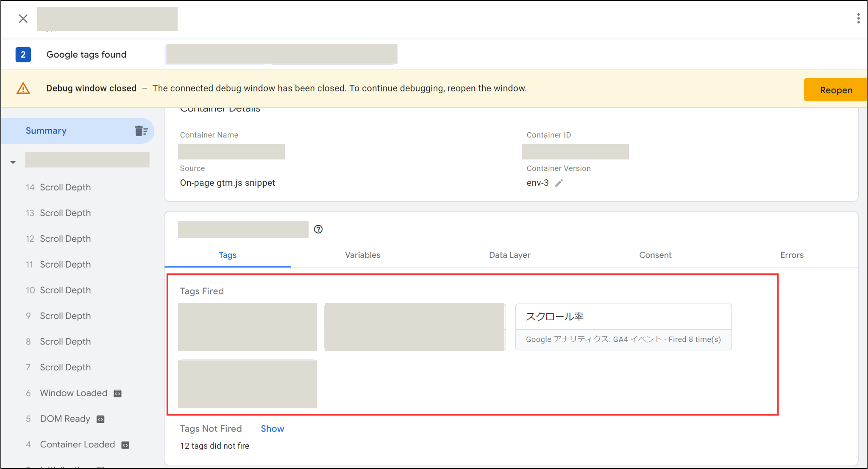Viewport: 868px width, 469px height.
Task: Open the three-dot more options menu
Action: click(x=858, y=18)
